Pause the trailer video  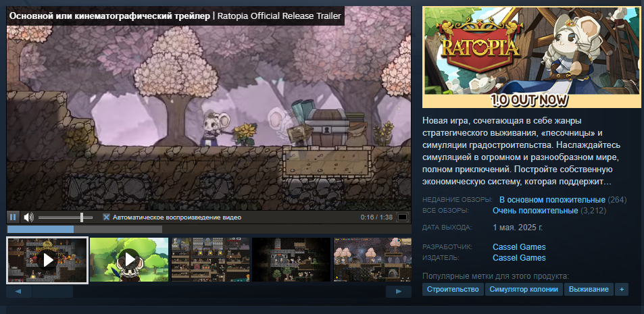click(x=13, y=217)
